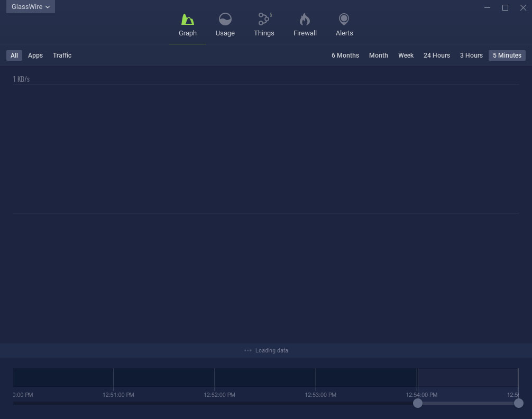Open the Firewall flame icon
532x419 pixels.
tap(305, 20)
